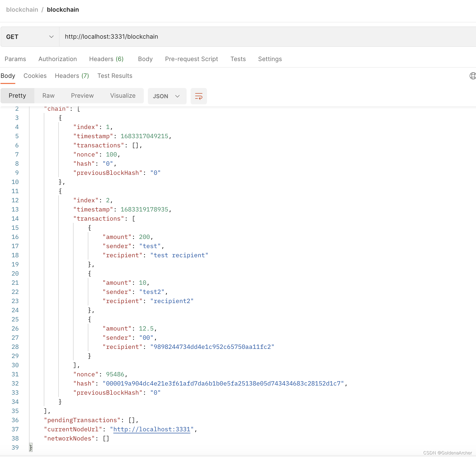Open the Tests tab

click(x=238, y=59)
